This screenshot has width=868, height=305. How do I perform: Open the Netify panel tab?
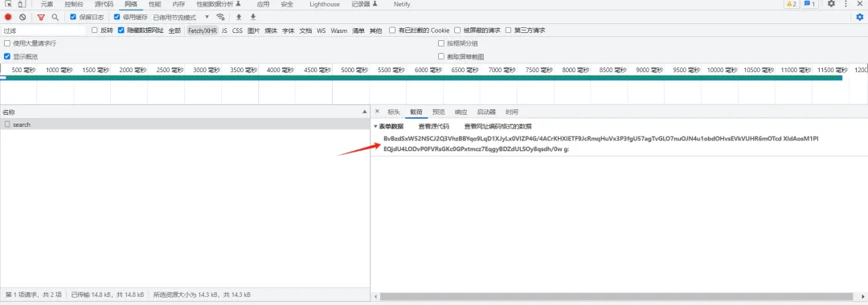point(402,4)
